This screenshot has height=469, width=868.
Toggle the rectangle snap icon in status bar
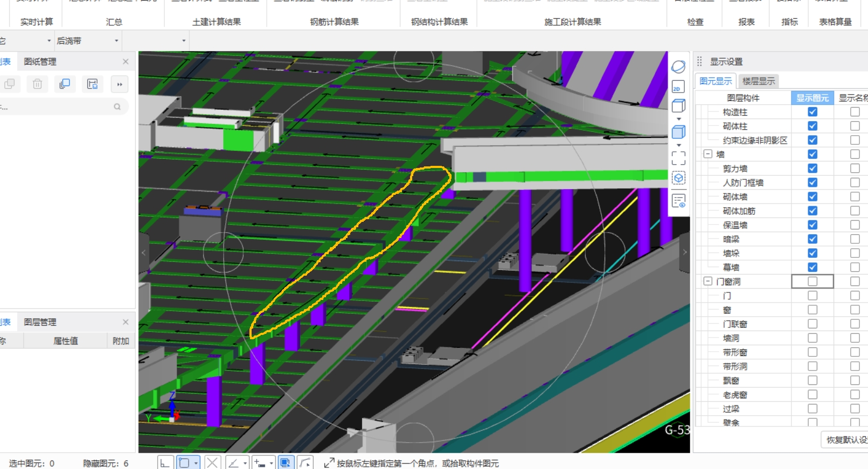tap(184, 463)
